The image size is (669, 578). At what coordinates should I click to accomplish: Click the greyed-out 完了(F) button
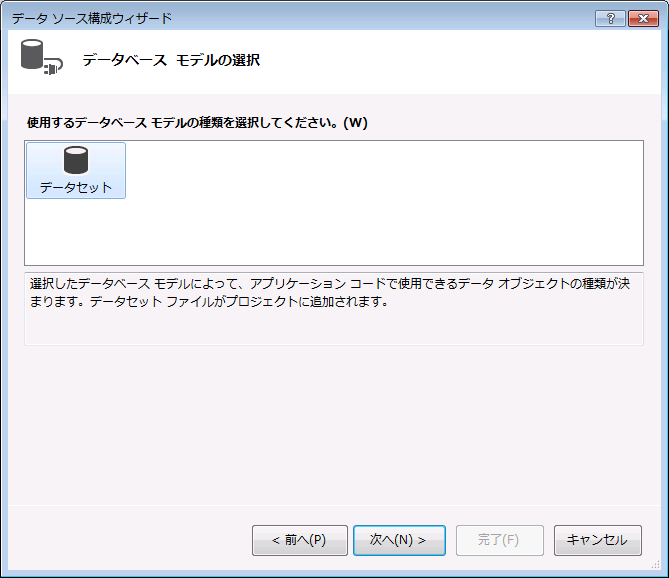[499, 540]
